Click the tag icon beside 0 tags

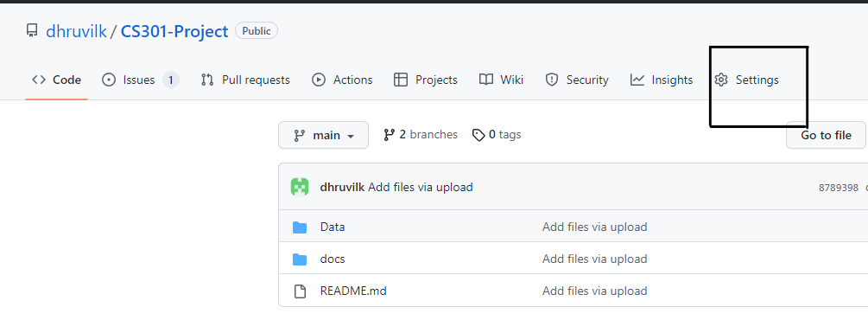point(478,135)
